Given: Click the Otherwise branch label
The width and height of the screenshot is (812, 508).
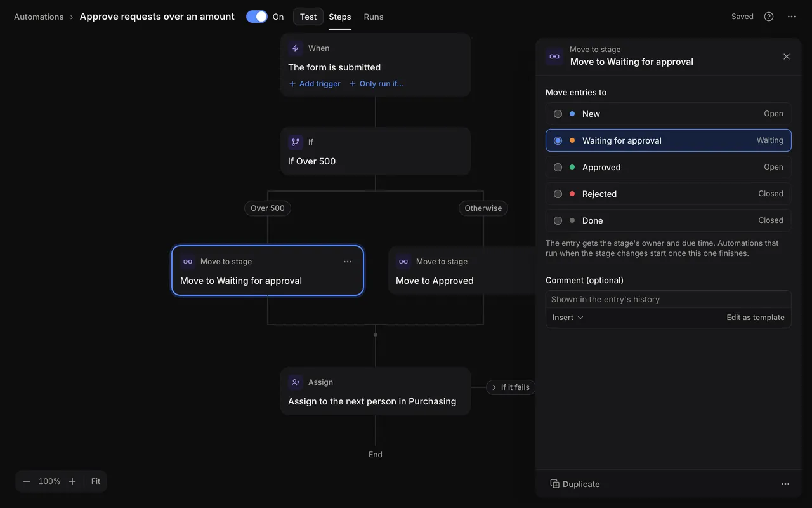Looking at the screenshot, I should (483, 208).
